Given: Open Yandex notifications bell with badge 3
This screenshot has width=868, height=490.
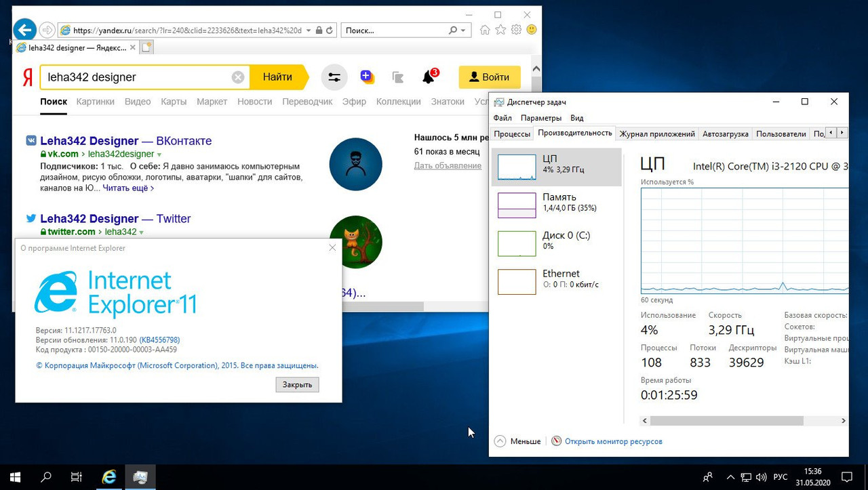Looking at the screenshot, I should point(429,77).
